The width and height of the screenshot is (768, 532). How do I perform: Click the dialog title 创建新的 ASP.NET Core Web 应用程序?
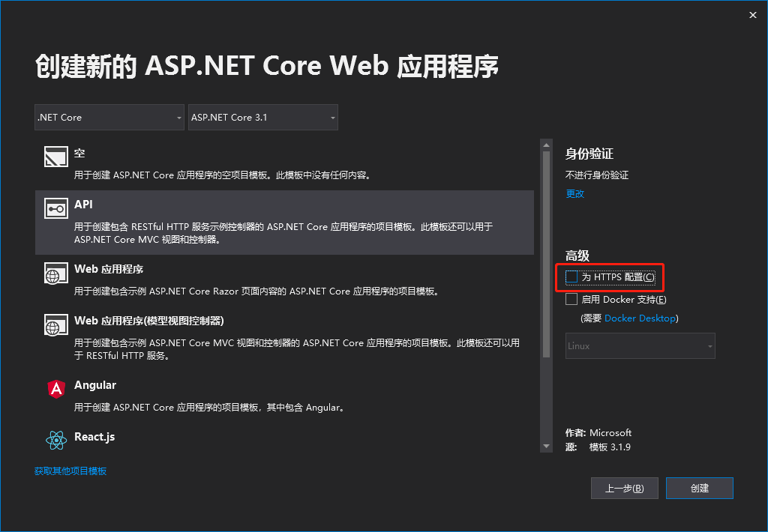click(266, 66)
